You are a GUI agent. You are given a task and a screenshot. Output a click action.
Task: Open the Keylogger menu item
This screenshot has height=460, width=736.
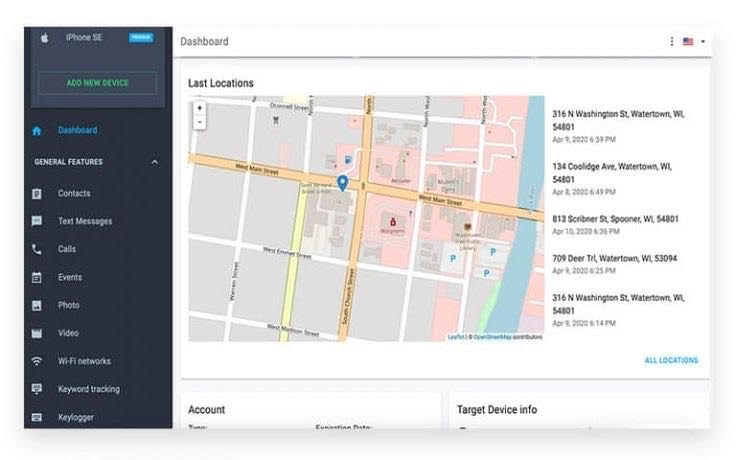[x=75, y=417]
